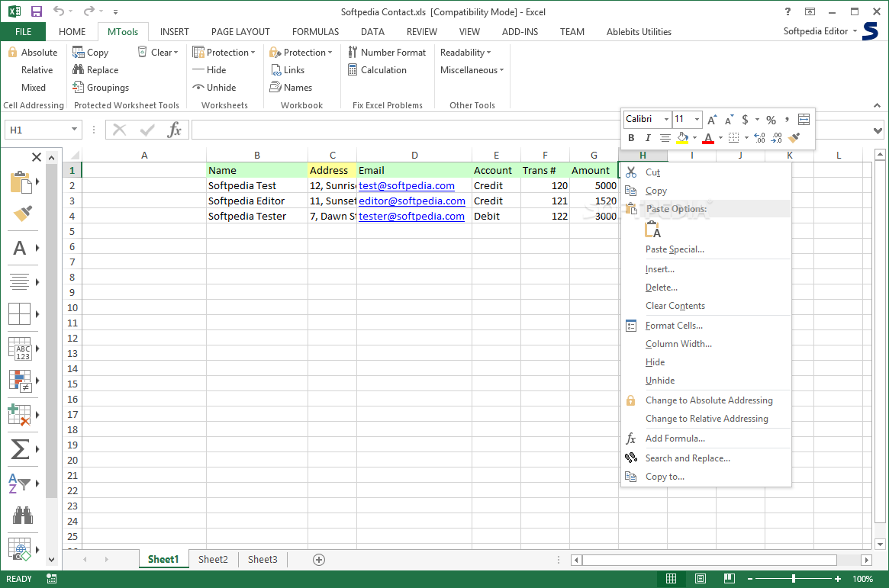Switch to Page Layout view in status bar
The height and width of the screenshot is (588, 889).
[x=701, y=578]
